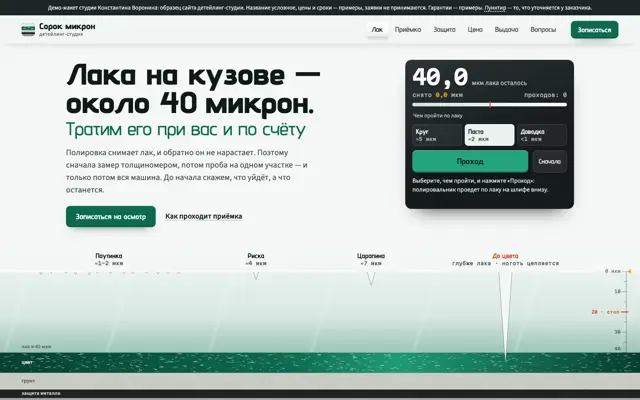Screen dimensions: 640x400
Task: Click the цвет layer label
Action: tap(27, 362)
